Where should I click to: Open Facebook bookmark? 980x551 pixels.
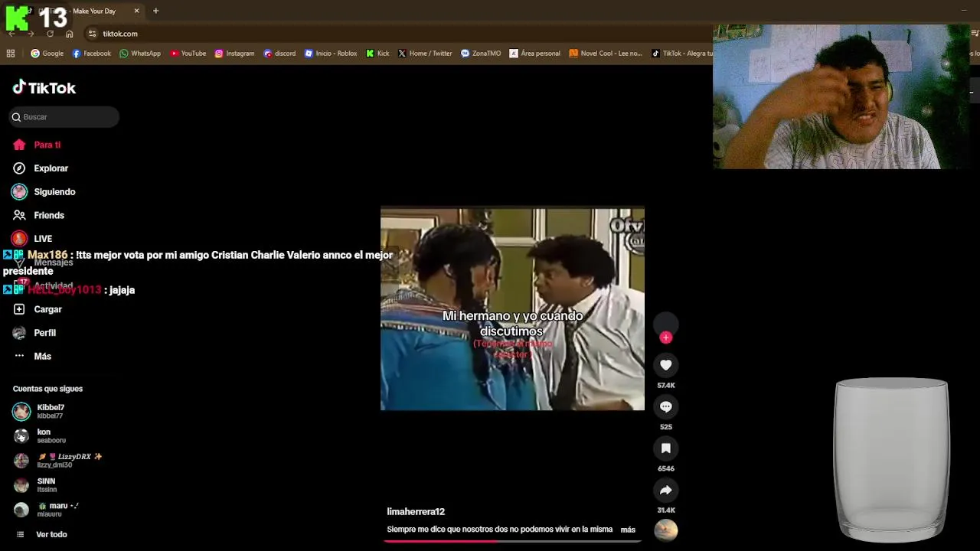[91, 54]
